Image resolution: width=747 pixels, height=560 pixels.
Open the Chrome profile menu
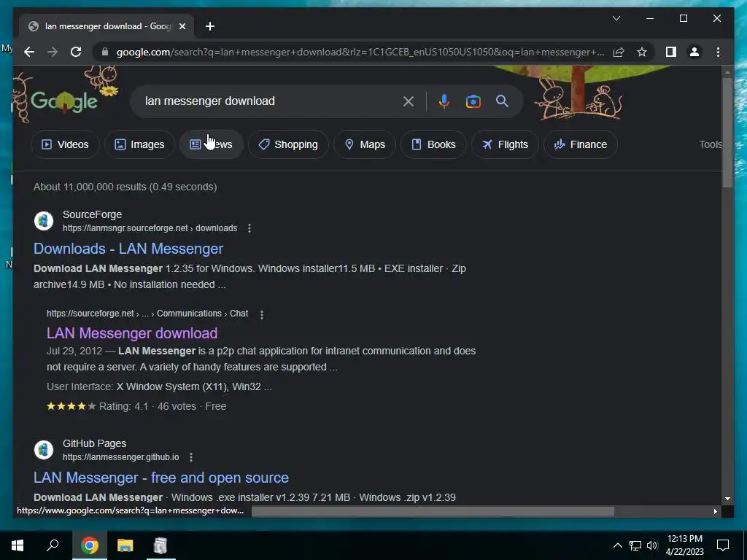pos(694,52)
